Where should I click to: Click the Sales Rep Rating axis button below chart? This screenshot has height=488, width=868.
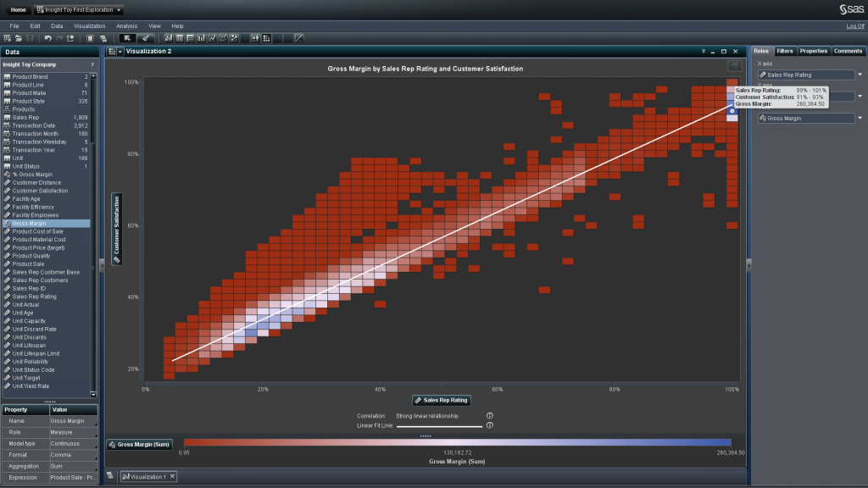(441, 400)
